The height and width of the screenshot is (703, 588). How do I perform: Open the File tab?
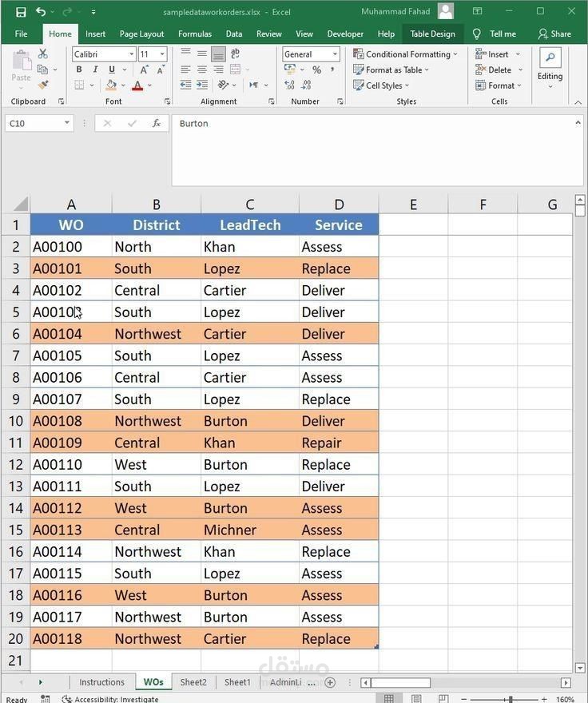point(21,34)
